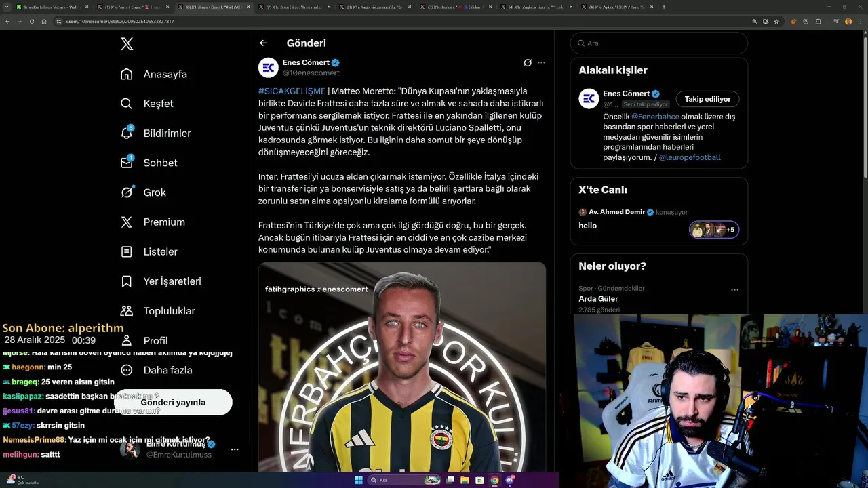
Task: Open Enes Cömert avatar in post header
Action: [269, 67]
